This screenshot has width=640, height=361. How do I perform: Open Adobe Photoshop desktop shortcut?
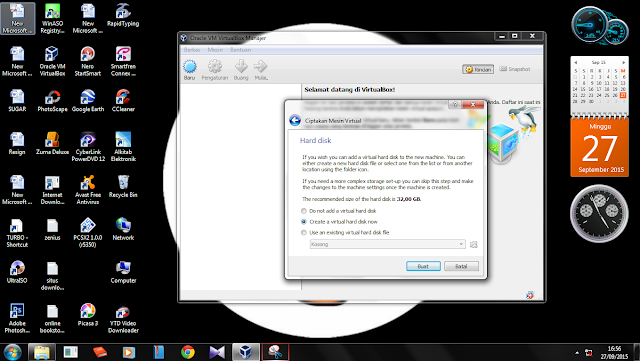(17, 318)
